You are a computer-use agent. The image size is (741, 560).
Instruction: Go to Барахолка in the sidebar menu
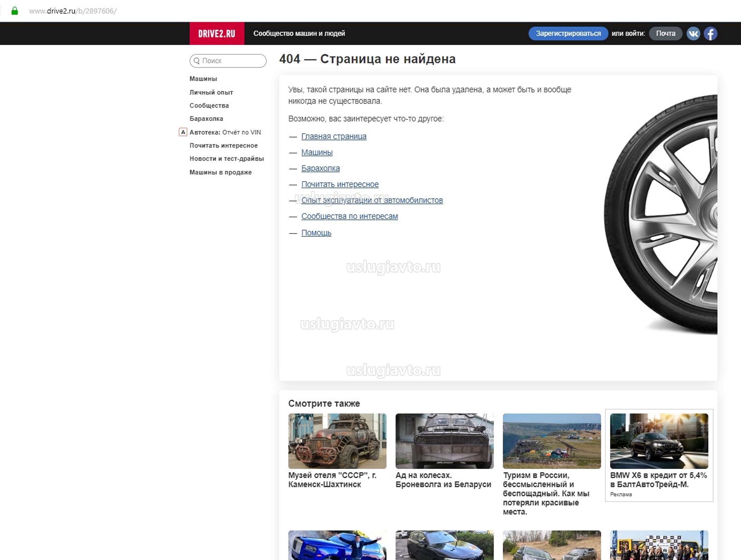(206, 119)
